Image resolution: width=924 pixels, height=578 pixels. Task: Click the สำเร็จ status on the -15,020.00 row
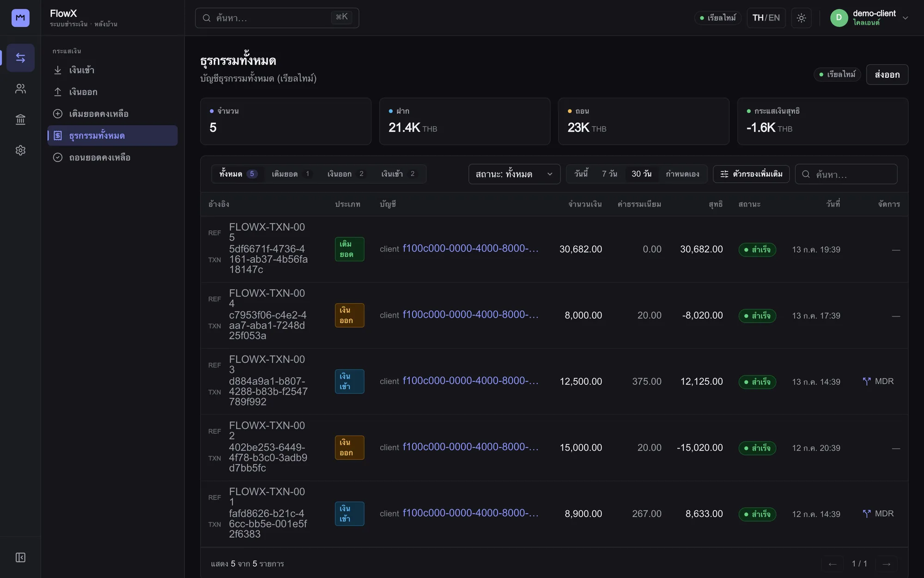(757, 448)
